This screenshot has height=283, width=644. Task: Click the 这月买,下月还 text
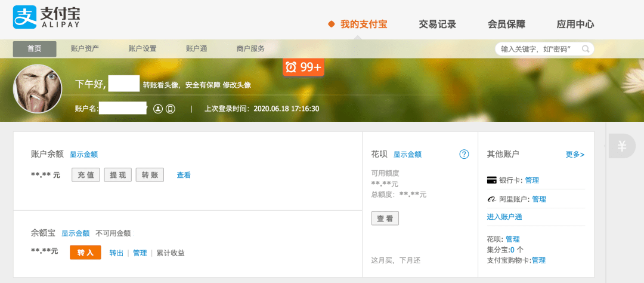point(395,260)
